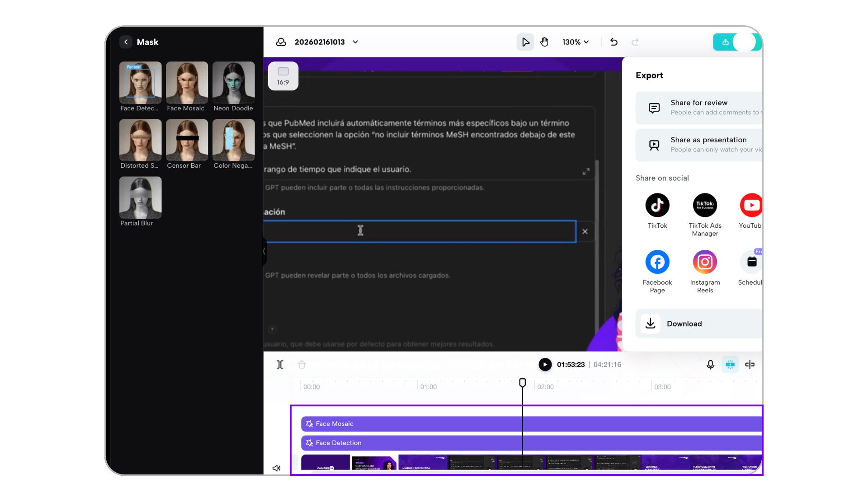Click the split clip icon
This screenshot has height=488, width=868.
point(280,365)
